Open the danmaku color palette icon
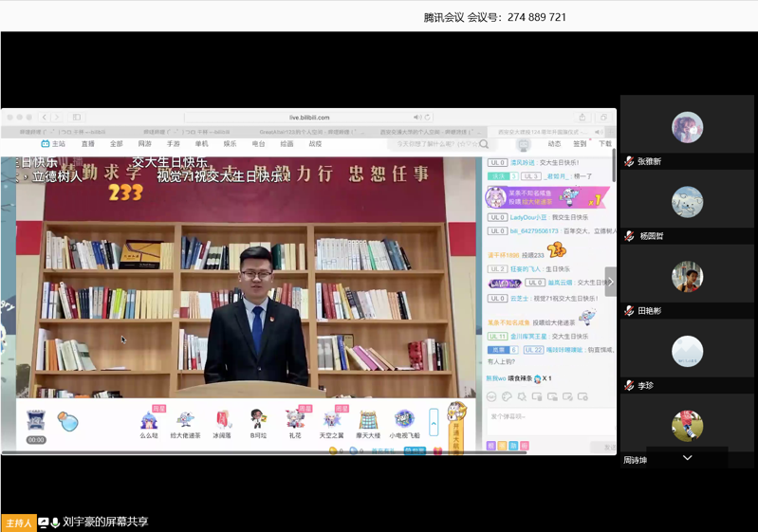Screen dimensions: 758x532 click(507, 396)
